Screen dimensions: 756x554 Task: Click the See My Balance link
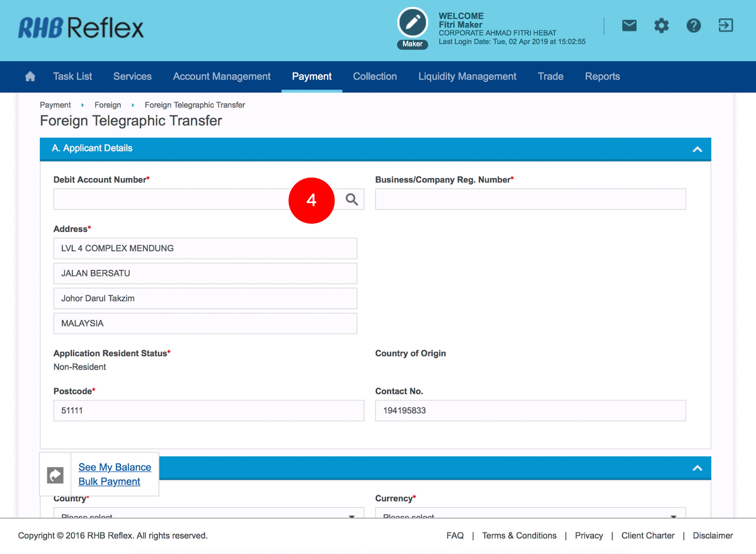115,467
